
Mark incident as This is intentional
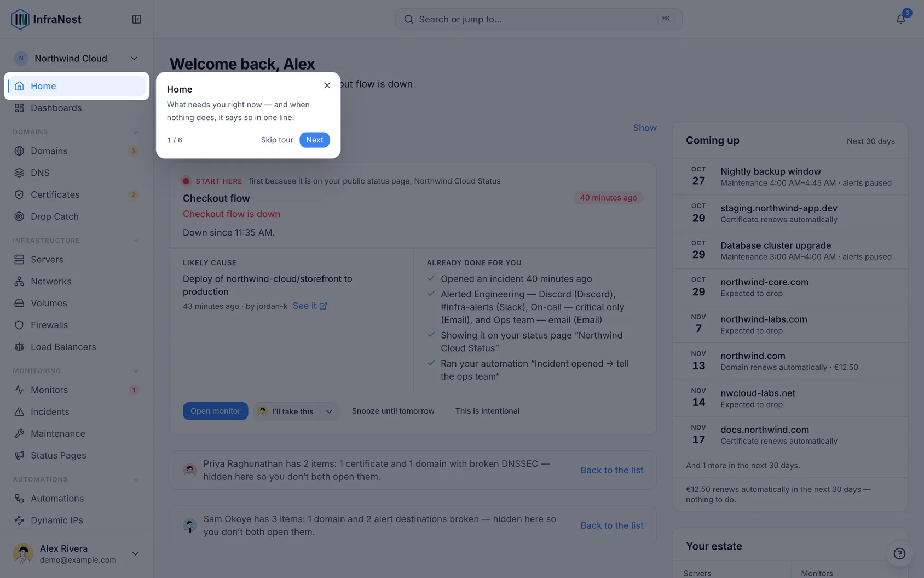point(487,411)
